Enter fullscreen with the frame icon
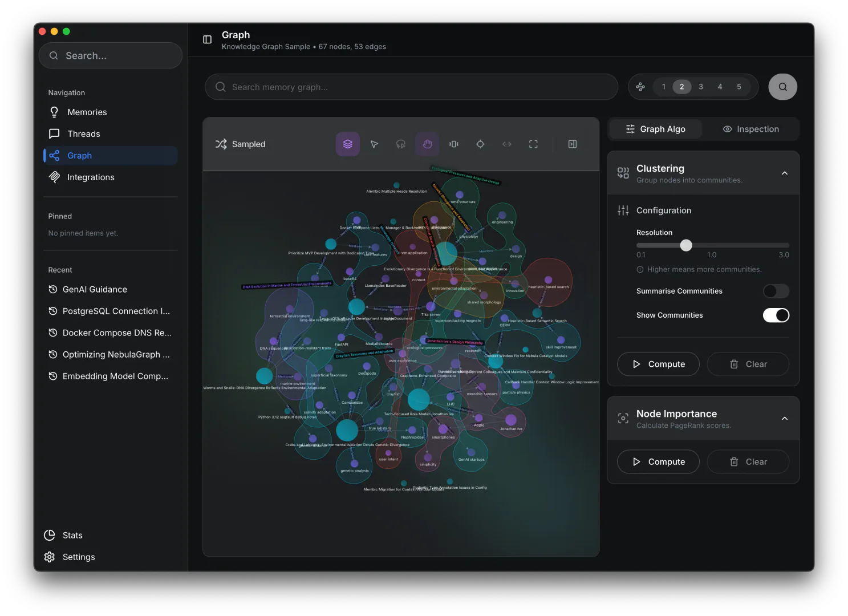The image size is (848, 616). point(533,144)
